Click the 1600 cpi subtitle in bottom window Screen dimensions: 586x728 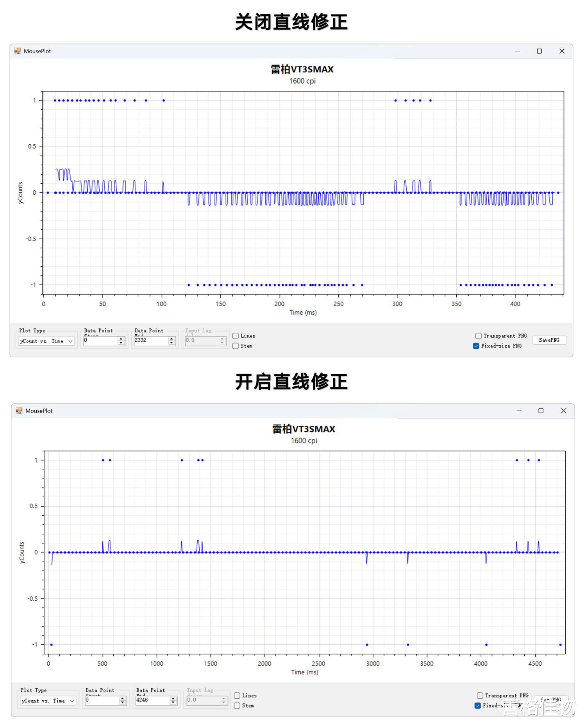click(304, 441)
